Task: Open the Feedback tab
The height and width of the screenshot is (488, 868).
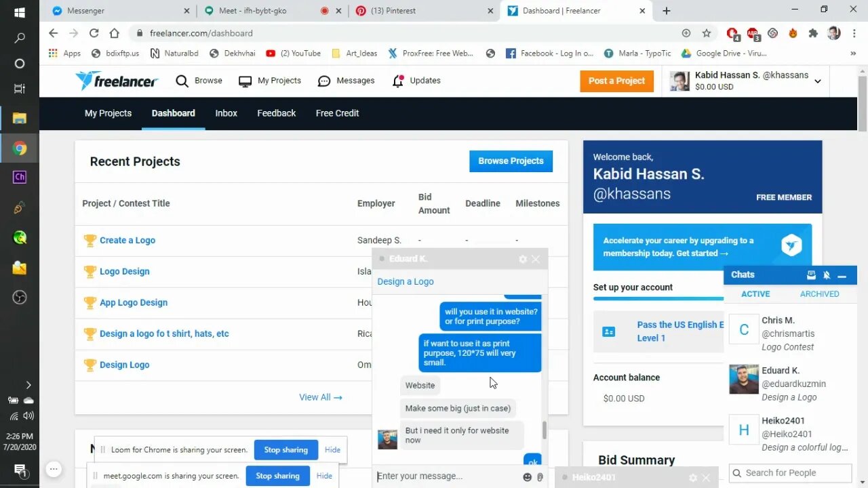Action: tap(276, 113)
